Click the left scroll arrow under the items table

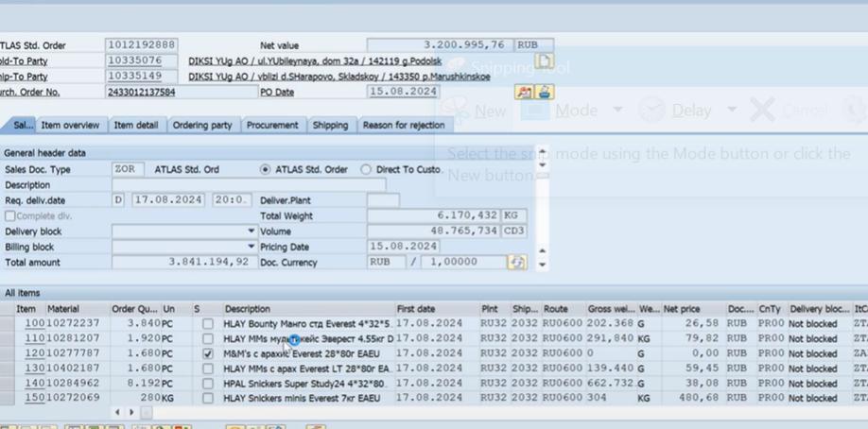[x=117, y=412]
